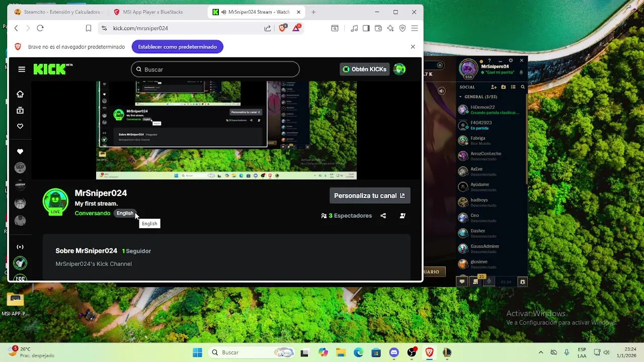644x362 pixels.
Task: Click the share page icon in address bar
Action: (x=268, y=28)
